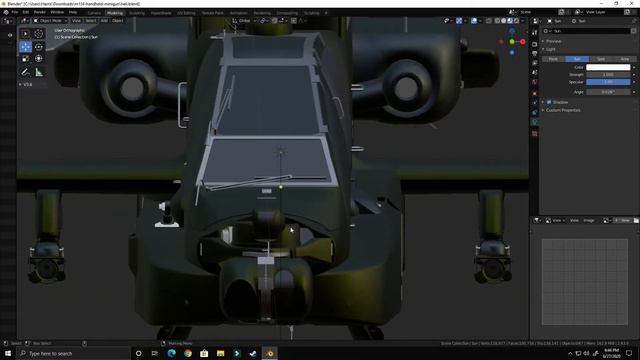Open the Texture properties tab icon
640x360 pixels.
tap(535, 133)
